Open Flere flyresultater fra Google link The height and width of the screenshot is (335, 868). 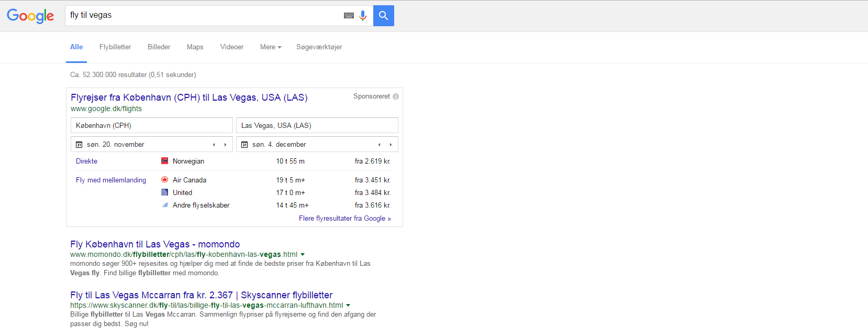click(344, 219)
